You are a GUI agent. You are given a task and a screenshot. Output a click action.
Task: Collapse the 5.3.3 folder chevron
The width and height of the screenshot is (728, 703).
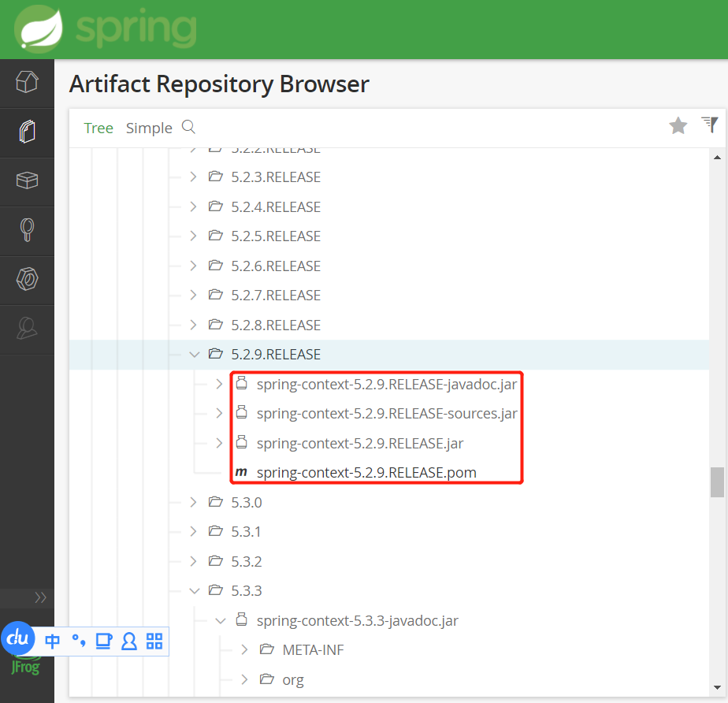(x=195, y=591)
